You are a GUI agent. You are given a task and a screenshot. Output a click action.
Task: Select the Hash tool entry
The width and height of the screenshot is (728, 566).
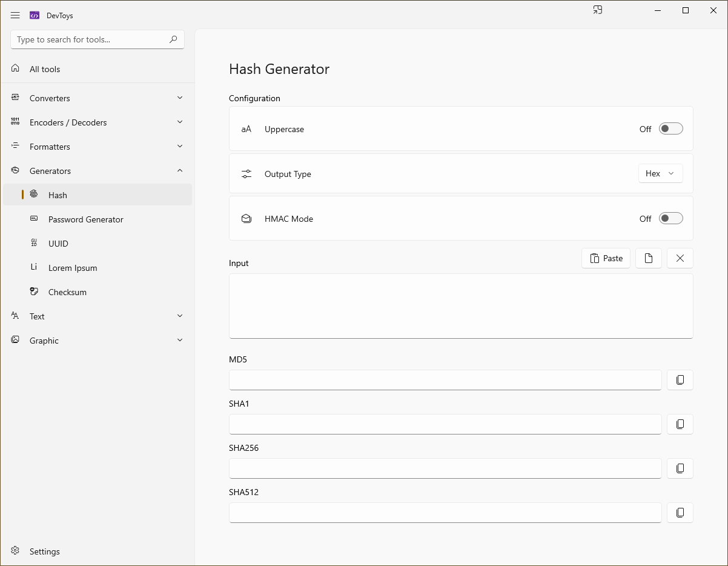(x=98, y=195)
